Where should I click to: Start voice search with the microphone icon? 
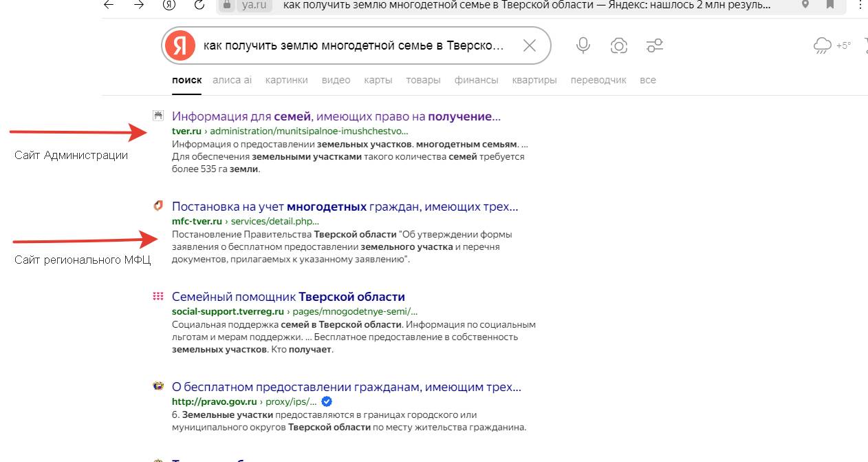583,45
